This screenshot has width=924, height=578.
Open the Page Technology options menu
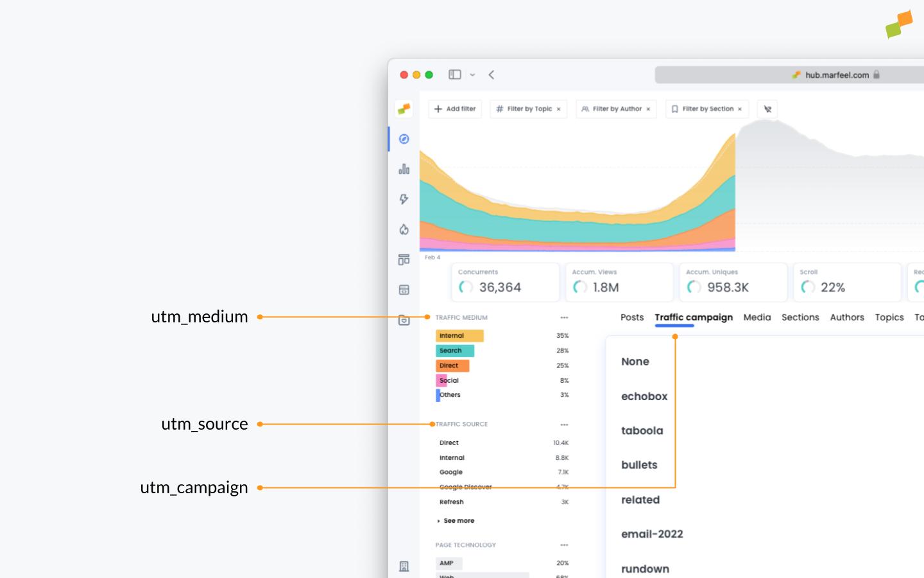click(564, 545)
